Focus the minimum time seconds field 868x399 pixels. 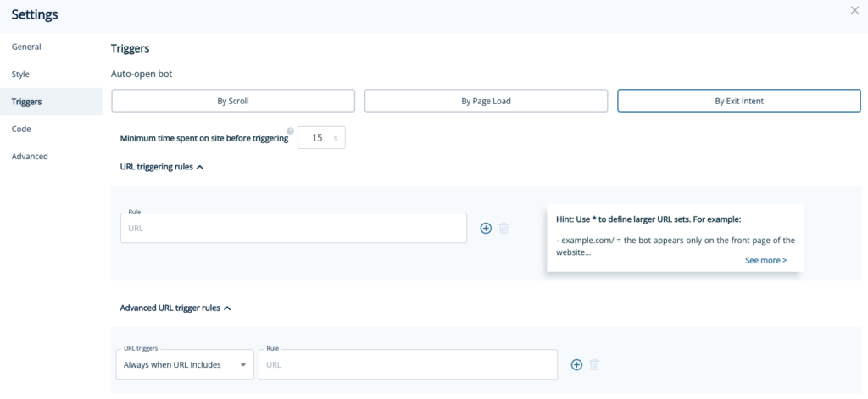321,138
